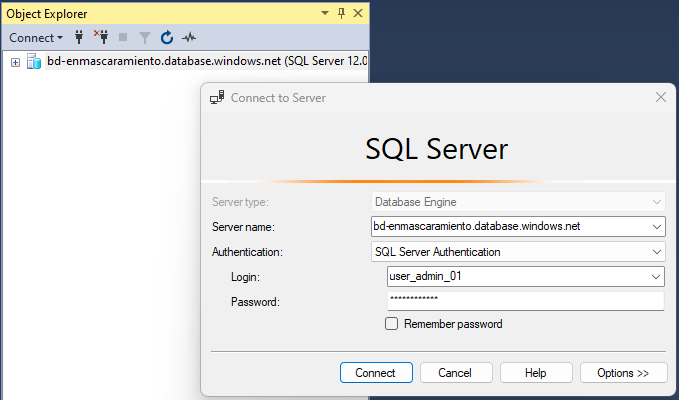
Task: Click the Connect Object Explorer plug icon
Action: [79, 38]
